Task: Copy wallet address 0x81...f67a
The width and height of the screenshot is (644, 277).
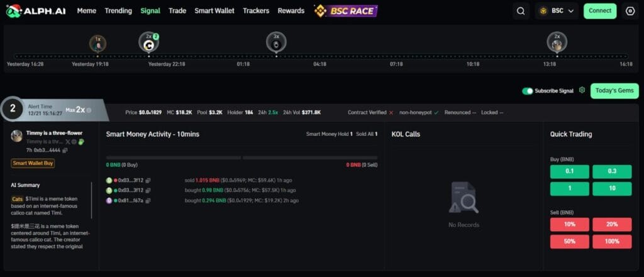Action: coord(148,201)
